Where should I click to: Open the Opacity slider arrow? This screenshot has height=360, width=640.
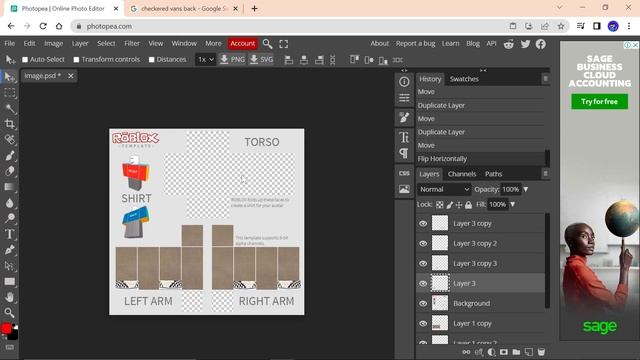click(x=526, y=189)
